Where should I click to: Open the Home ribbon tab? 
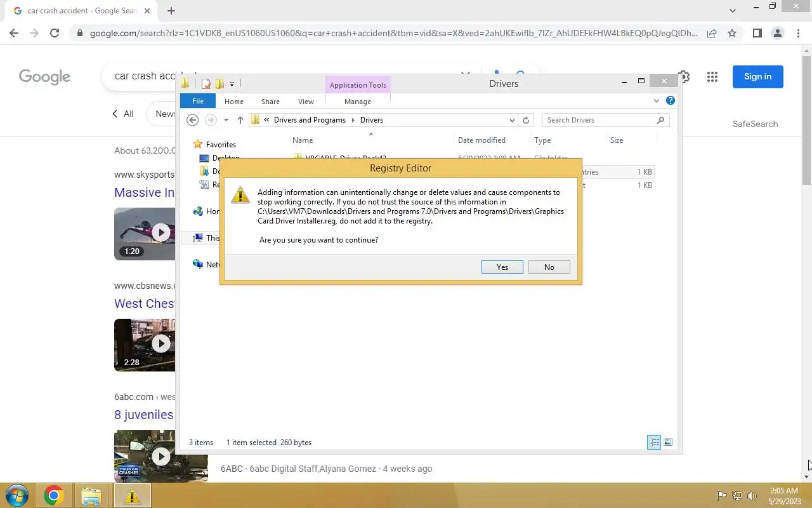(234, 102)
